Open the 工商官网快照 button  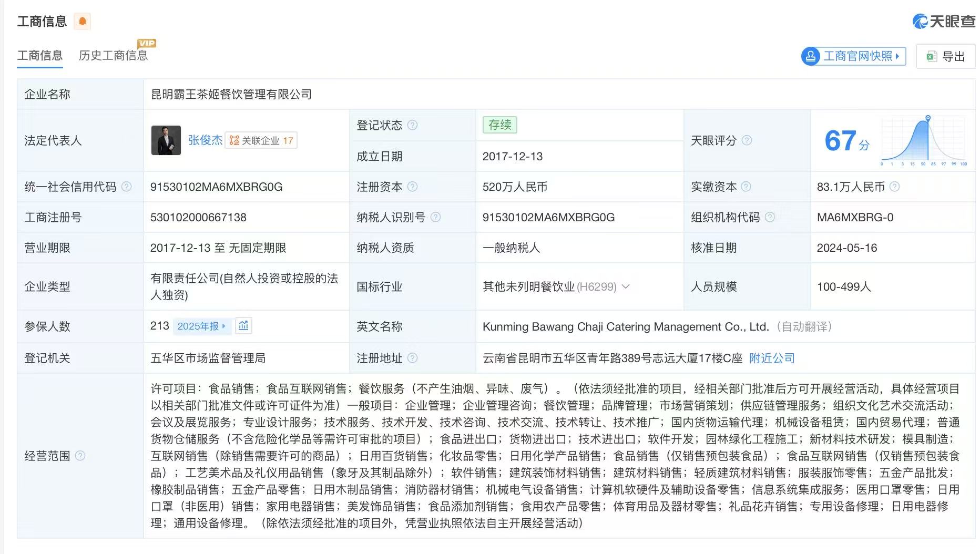(x=853, y=56)
